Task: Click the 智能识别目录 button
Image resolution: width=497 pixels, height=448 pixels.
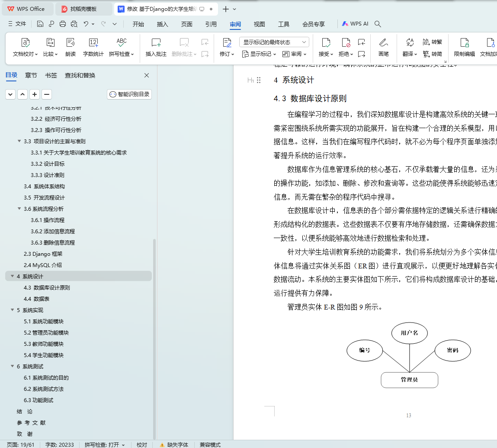Action: point(129,94)
